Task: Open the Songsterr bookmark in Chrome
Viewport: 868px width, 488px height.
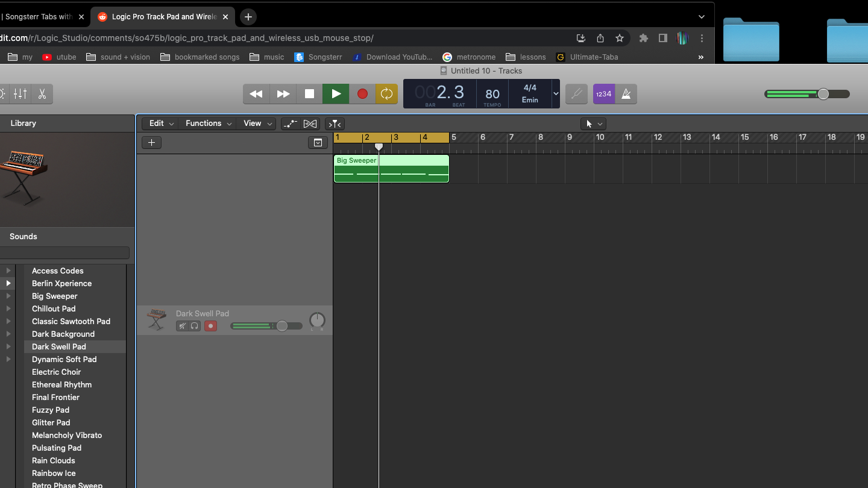Action: click(x=318, y=57)
